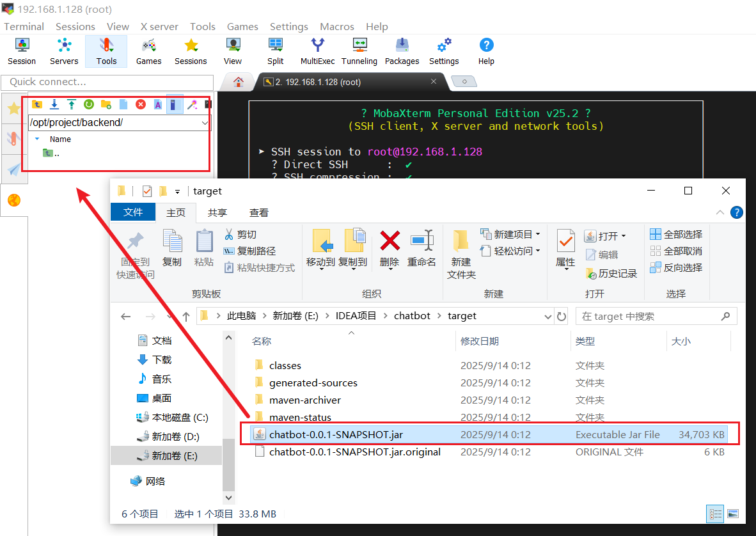The height and width of the screenshot is (536, 756).
Task: Open the sidebar Tools knife tab
Action: tap(14, 139)
